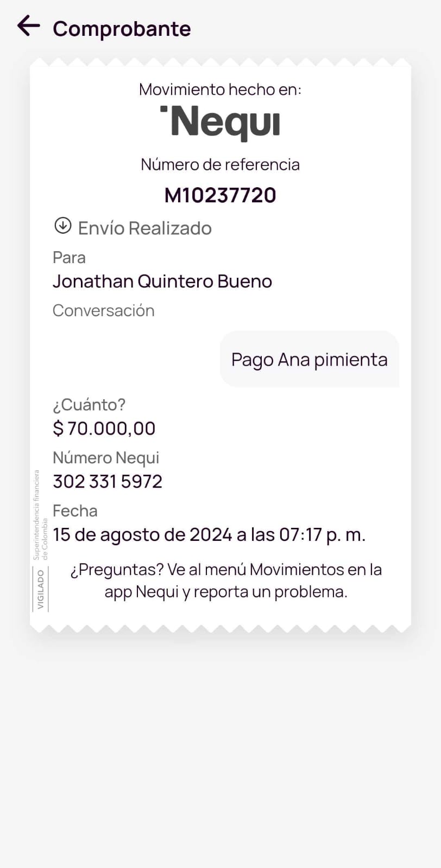Select reference number M10237720
The width and height of the screenshot is (441, 868).
[220, 195]
